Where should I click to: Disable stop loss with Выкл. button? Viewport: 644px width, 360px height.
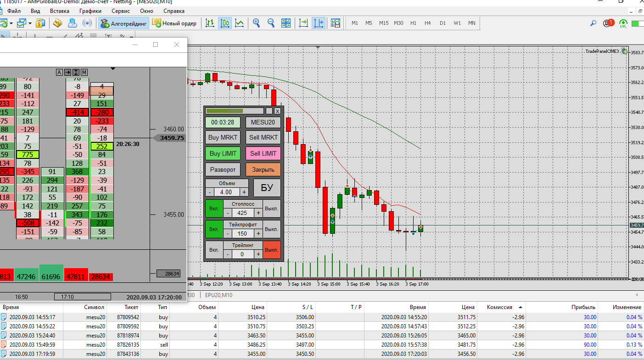tap(272, 208)
